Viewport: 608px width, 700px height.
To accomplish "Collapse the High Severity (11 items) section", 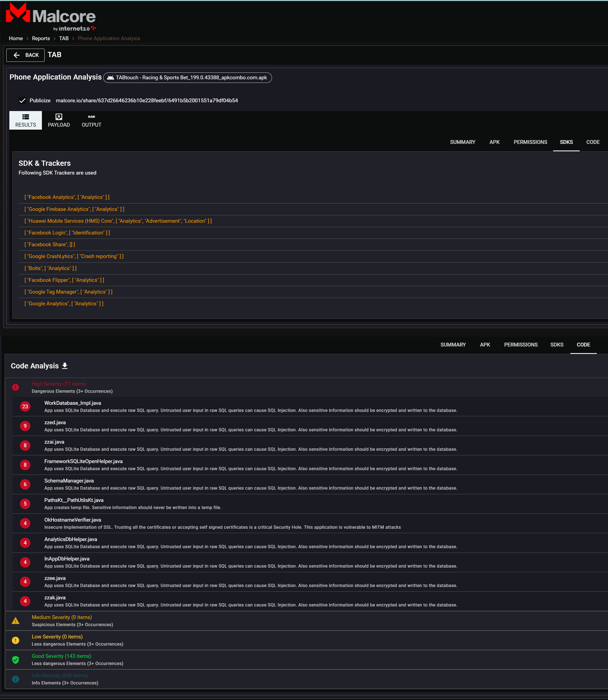I will [306, 387].
